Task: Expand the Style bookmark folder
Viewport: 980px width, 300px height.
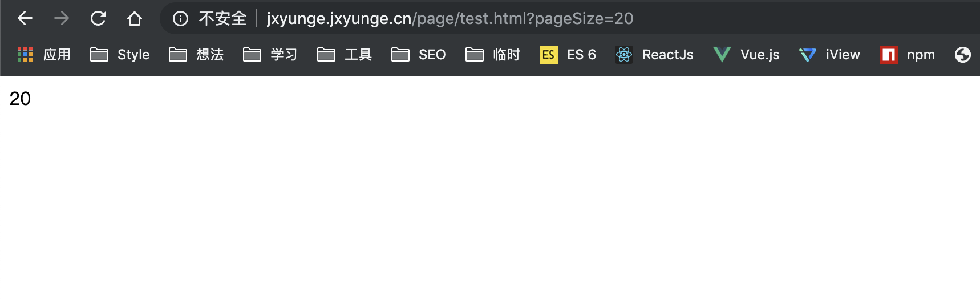Action: tap(120, 55)
